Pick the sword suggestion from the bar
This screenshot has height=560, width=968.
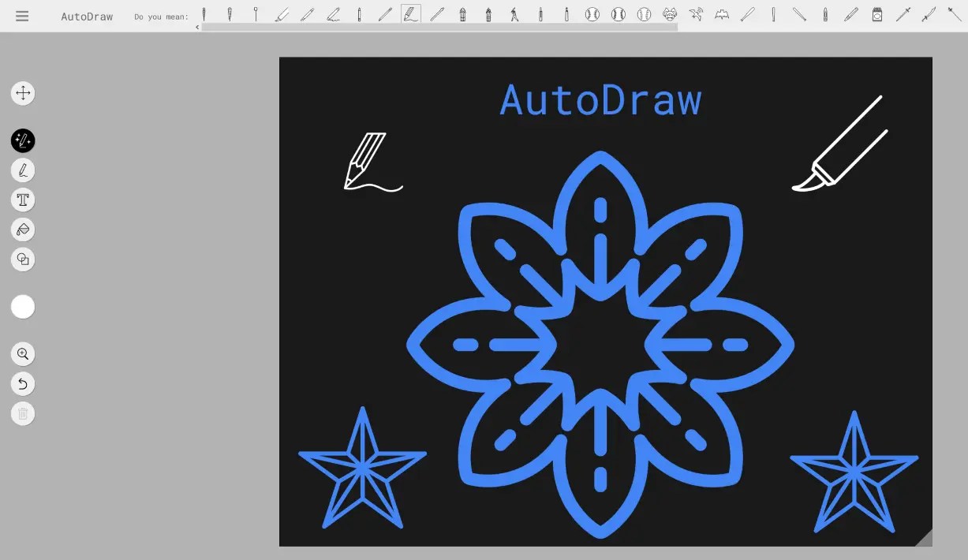(903, 14)
